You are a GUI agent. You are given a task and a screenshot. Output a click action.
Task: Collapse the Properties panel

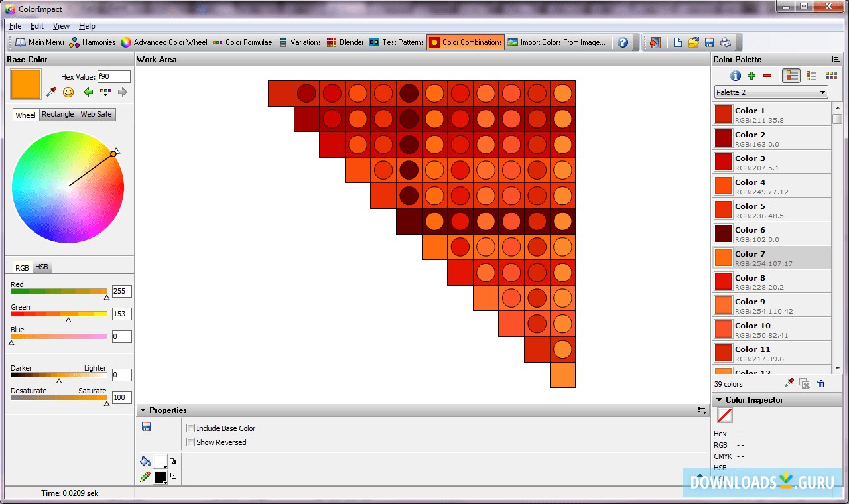tap(143, 410)
